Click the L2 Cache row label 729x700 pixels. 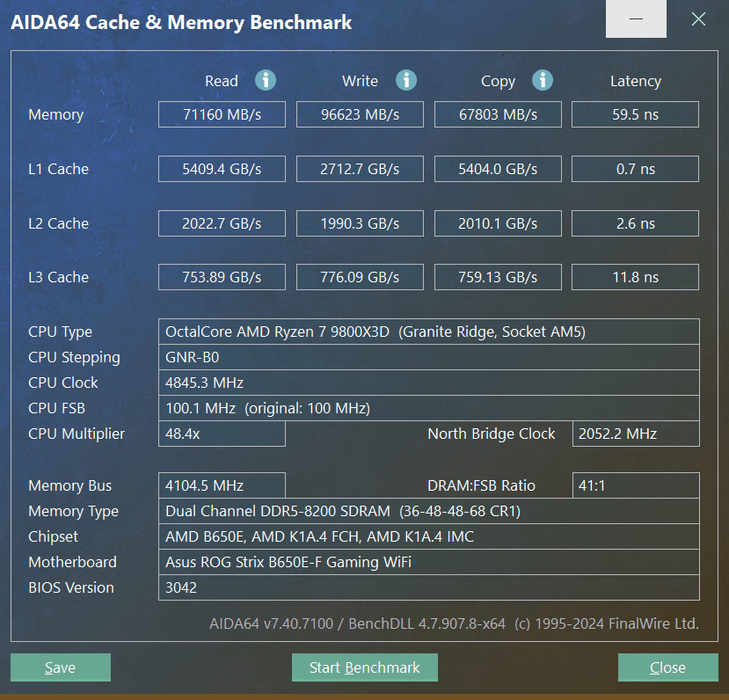58,223
